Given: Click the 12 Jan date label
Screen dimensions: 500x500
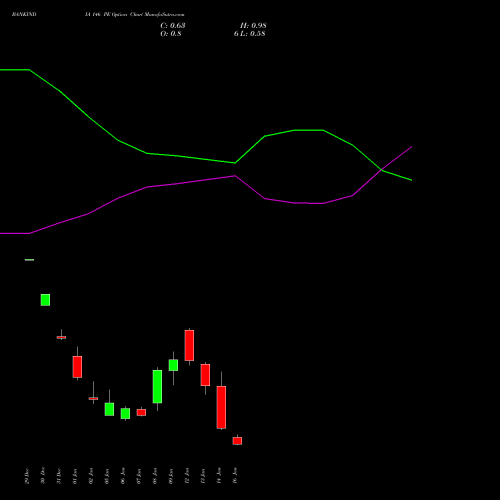Looking at the screenshot, I should pyautogui.click(x=187, y=476).
